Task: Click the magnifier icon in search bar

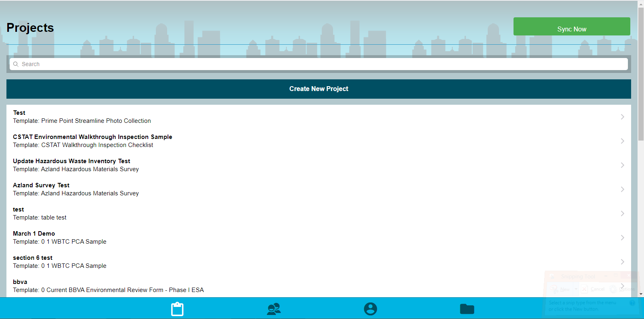Action: [x=16, y=64]
